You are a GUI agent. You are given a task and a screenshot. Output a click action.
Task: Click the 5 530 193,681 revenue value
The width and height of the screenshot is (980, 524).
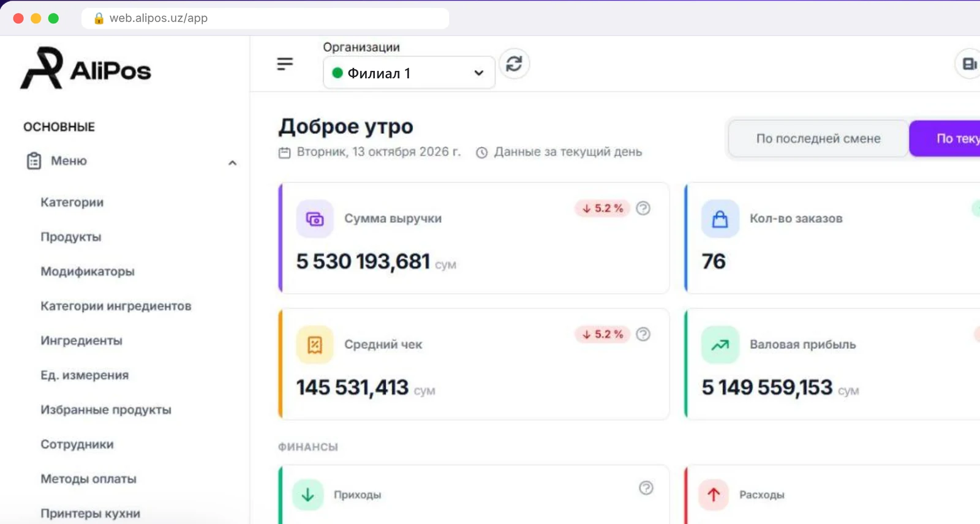tap(363, 262)
